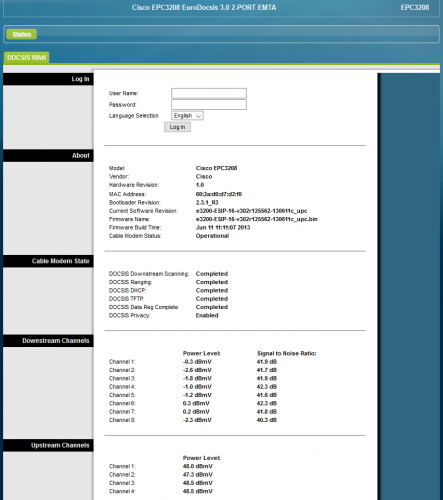Select the Downstream Channels section header
The width and height of the screenshot is (443, 500).
[x=48, y=341]
